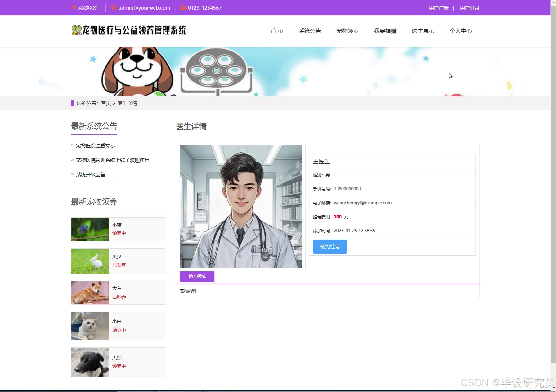Click the 宠物内科 specialty text
This screenshot has height=392, width=556.
pos(188,291)
